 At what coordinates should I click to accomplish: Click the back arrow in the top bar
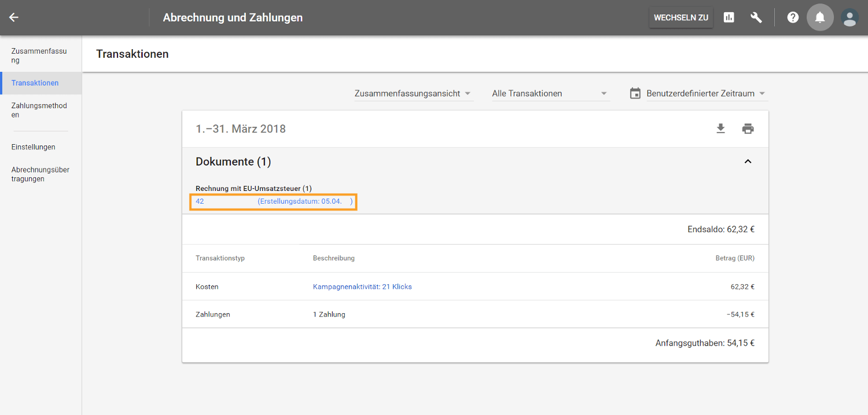13,17
